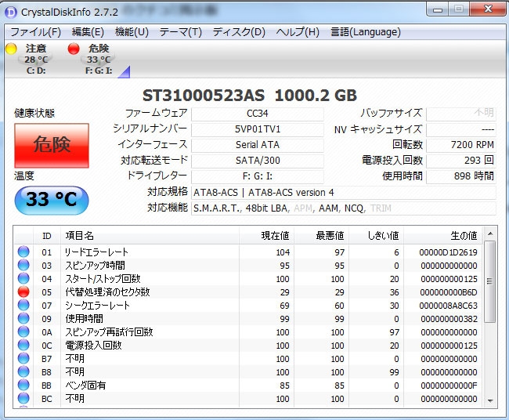509x420 pixels.
Task: Select the リードエラーレート row name
Action: (x=96, y=252)
